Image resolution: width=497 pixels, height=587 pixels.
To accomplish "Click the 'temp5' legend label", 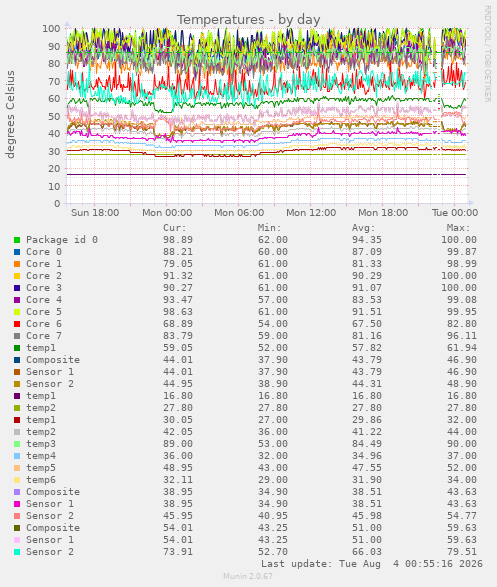I will tap(41, 468).
